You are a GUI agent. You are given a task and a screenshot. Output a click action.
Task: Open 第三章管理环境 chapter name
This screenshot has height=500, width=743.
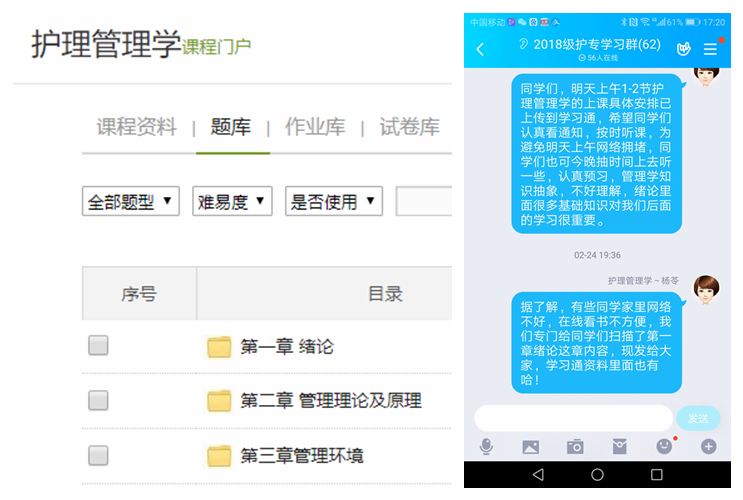point(302,456)
